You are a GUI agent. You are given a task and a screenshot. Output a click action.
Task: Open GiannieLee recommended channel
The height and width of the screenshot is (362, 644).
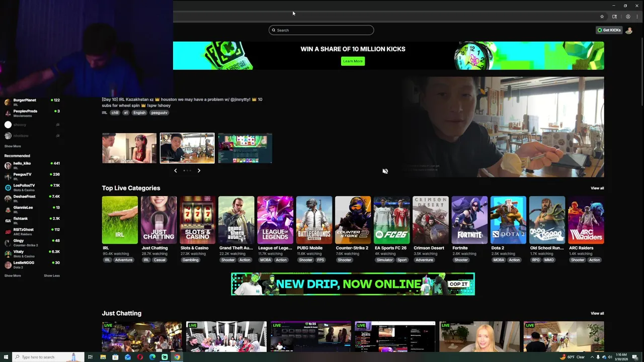coord(32,210)
